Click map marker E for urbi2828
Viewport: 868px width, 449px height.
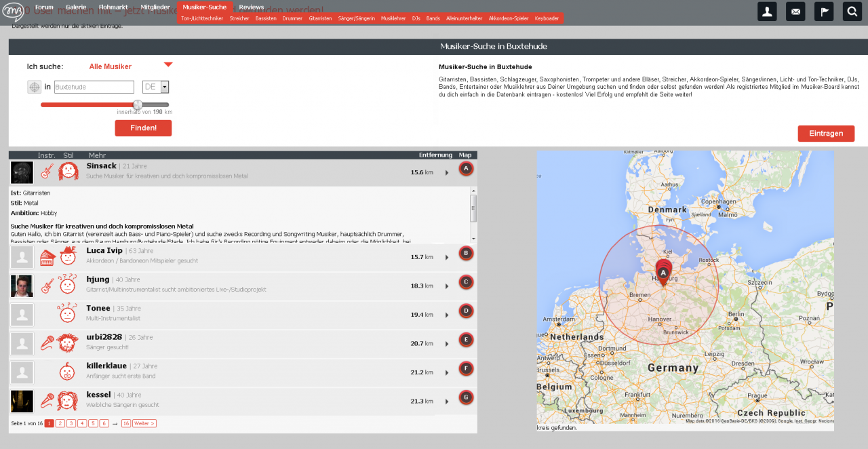[466, 340]
